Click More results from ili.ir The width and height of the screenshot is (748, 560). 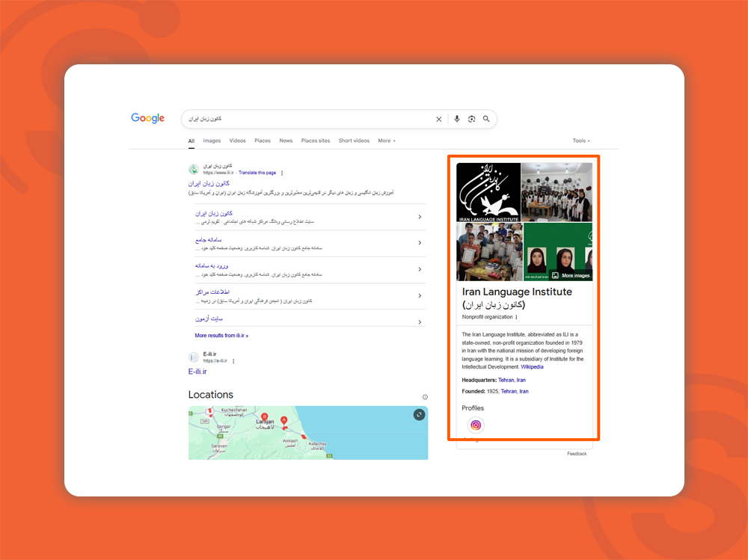[221, 336]
